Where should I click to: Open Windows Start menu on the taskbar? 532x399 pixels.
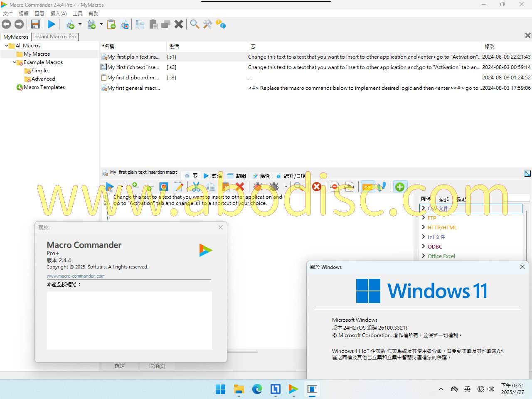221,389
